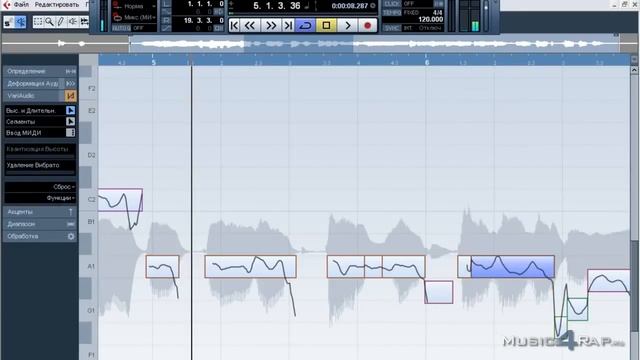Toggle the Acoustic Feedback speaker button
The image size is (640, 360).
click(x=20, y=22)
